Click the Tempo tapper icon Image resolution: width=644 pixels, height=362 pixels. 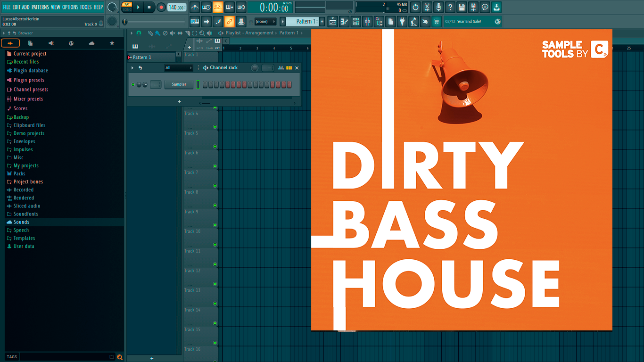coord(413,21)
